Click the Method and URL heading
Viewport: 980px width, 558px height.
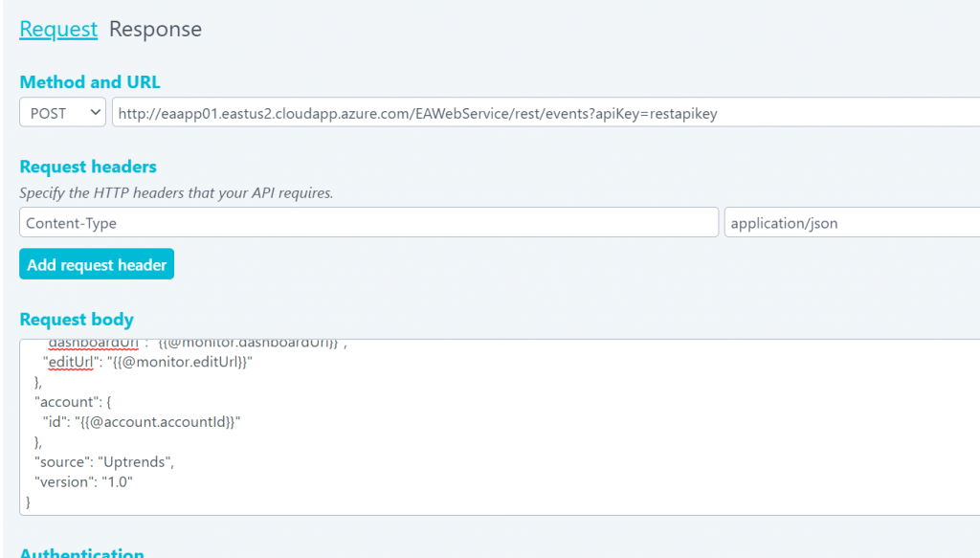pyautogui.click(x=90, y=82)
